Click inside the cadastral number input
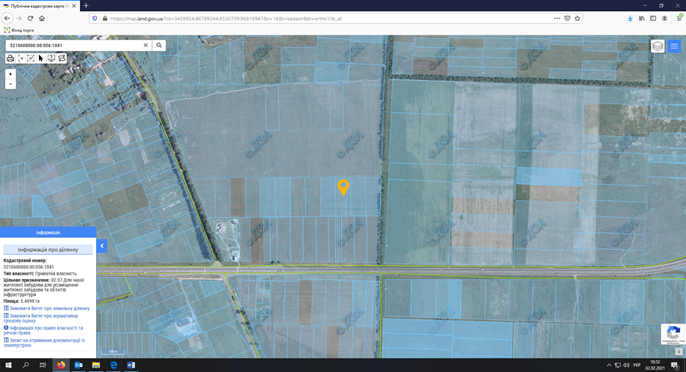The width and height of the screenshot is (686, 372). (74, 46)
